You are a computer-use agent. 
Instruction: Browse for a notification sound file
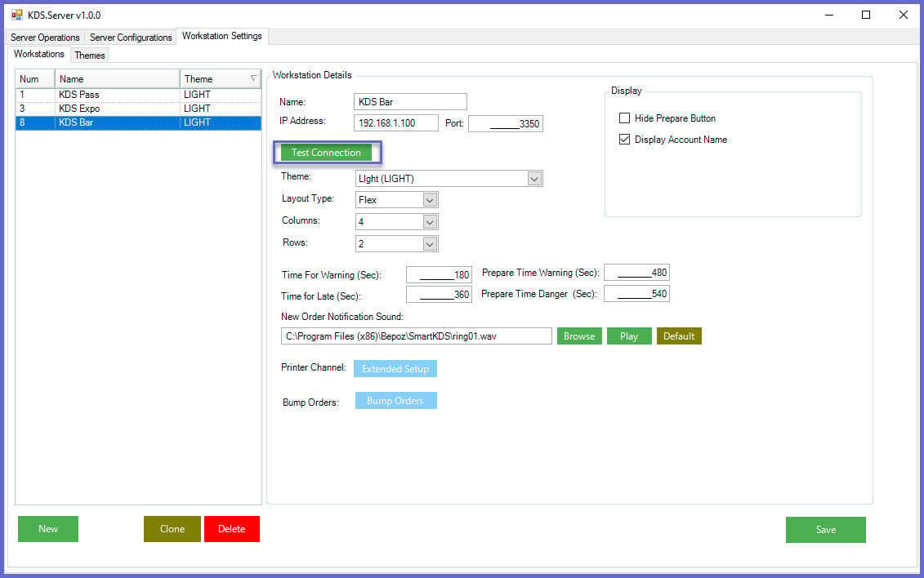[579, 336]
